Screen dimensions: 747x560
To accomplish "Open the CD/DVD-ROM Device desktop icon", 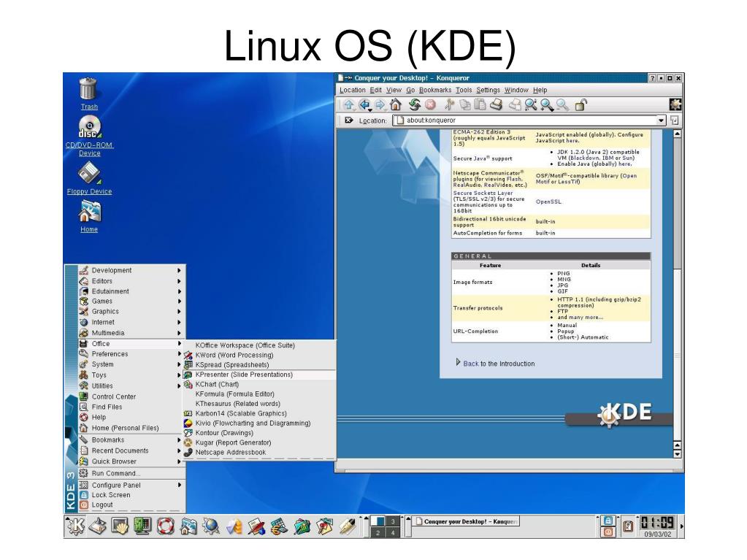I will [90, 136].
